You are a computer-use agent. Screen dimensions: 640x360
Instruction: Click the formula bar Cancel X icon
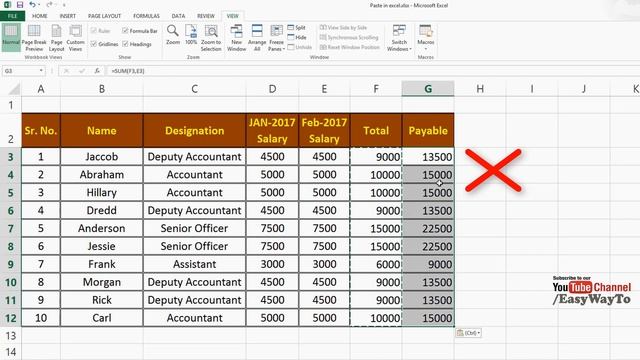(x=66, y=71)
